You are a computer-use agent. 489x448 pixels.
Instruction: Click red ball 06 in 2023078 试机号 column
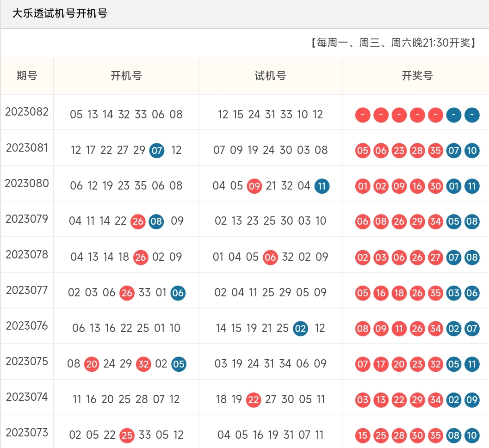270,257
